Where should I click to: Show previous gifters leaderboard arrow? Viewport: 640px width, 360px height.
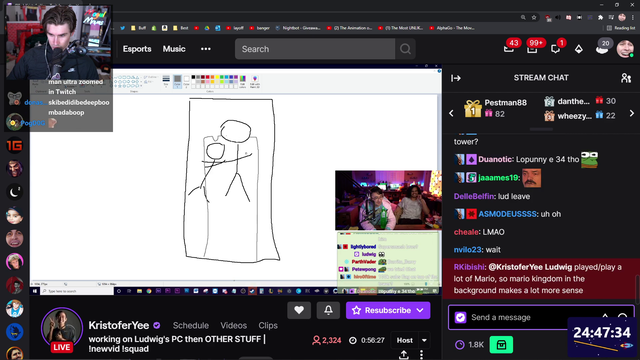[451, 113]
